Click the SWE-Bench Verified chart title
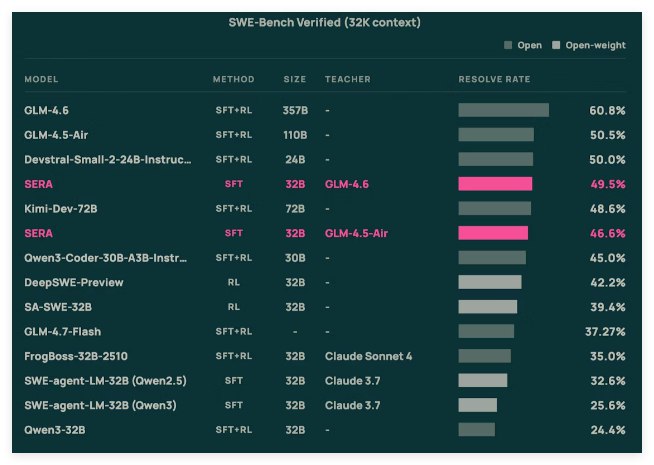 coord(326,21)
